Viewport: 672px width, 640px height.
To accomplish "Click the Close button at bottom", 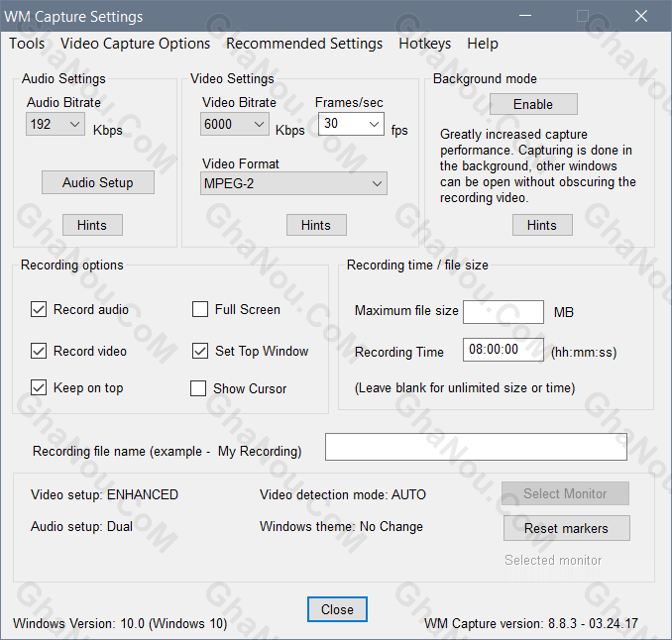I will (x=337, y=609).
